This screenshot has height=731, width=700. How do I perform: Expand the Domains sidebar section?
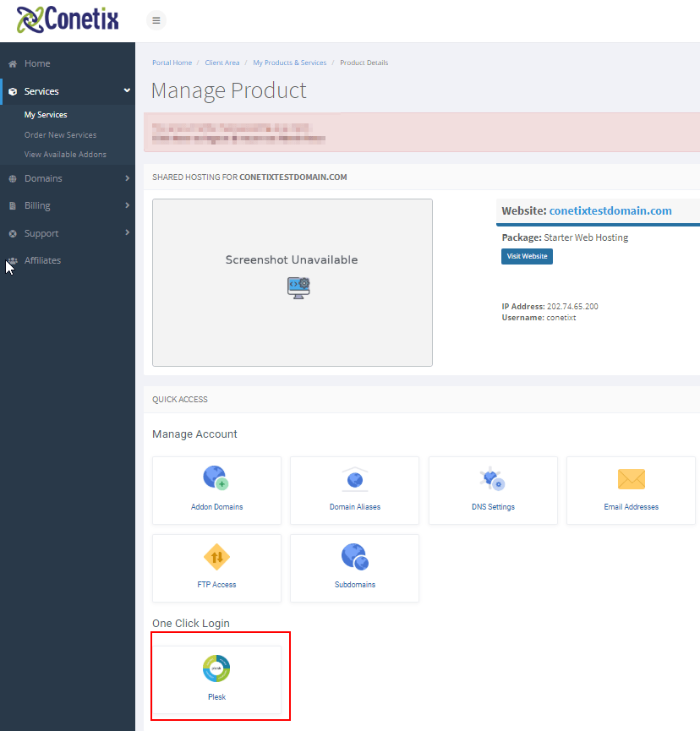[x=67, y=178]
